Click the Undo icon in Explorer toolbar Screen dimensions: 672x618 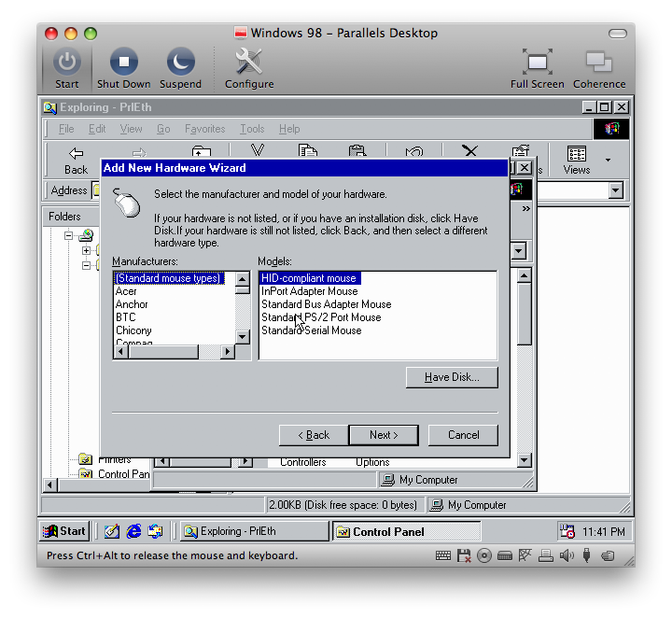pyautogui.click(x=414, y=151)
